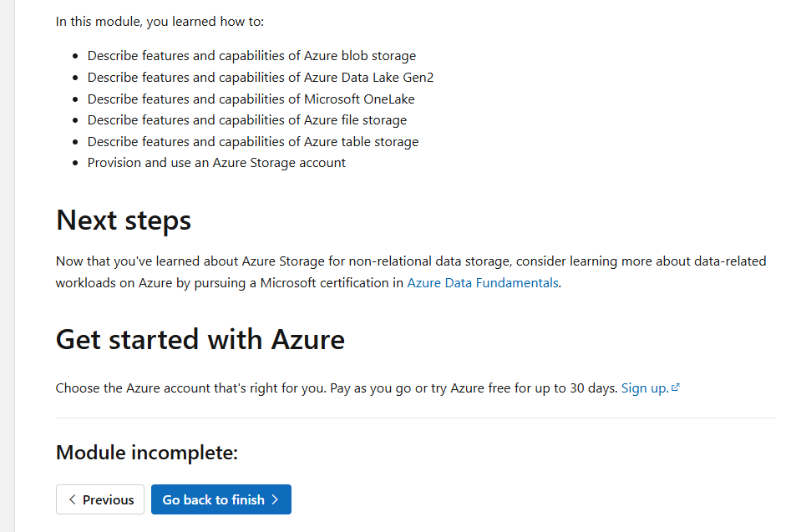Click the Azure Data Lake Gen2 bullet item

[261, 77]
